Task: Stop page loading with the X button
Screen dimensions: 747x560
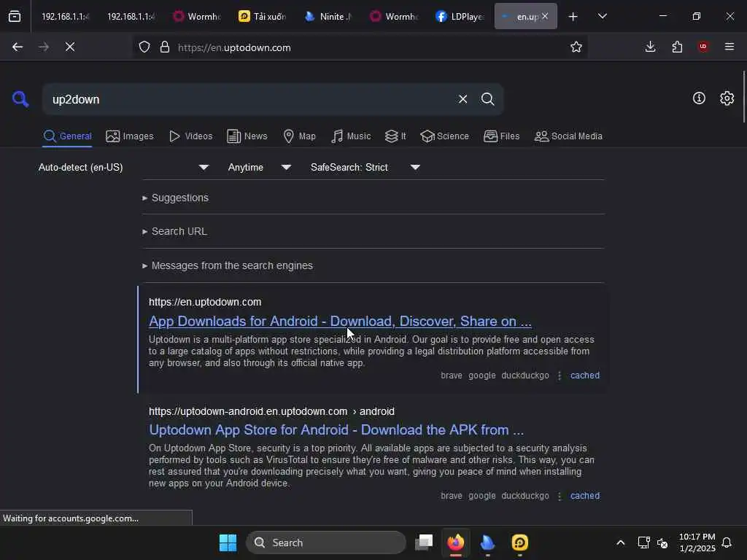Action: pos(70,47)
